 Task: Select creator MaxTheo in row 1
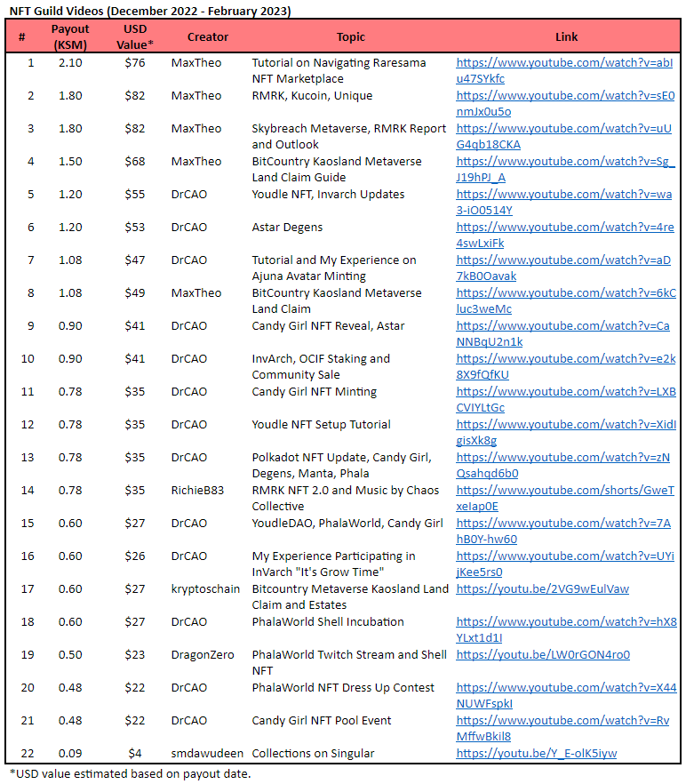(196, 63)
